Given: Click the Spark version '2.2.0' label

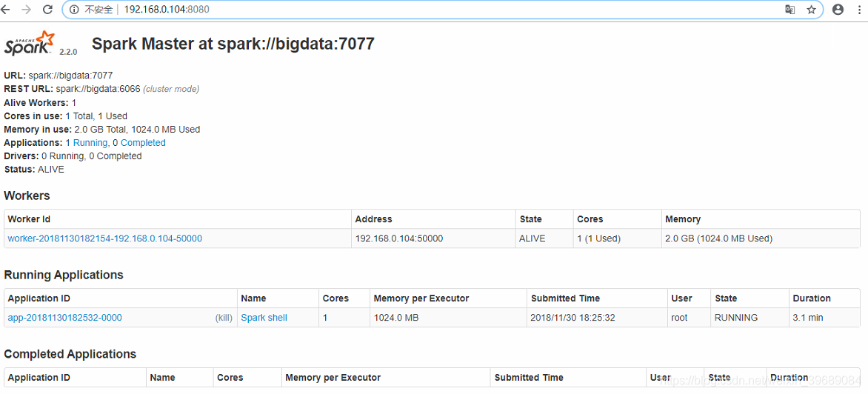Looking at the screenshot, I should tap(68, 51).
